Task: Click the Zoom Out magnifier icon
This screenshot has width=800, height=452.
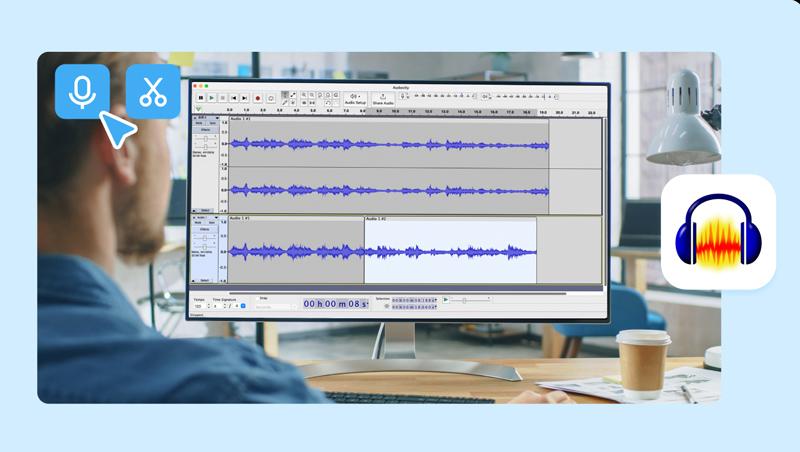Action: 312,95
